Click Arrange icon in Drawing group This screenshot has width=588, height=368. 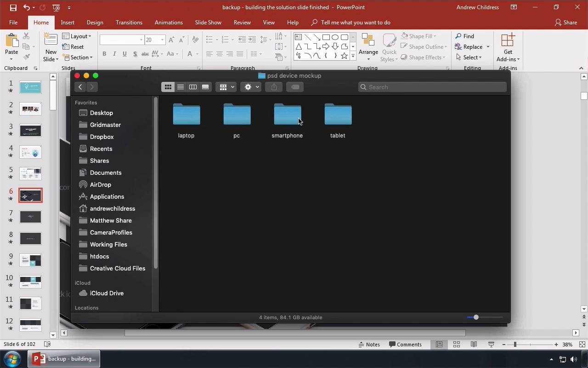tap(368, 40)
